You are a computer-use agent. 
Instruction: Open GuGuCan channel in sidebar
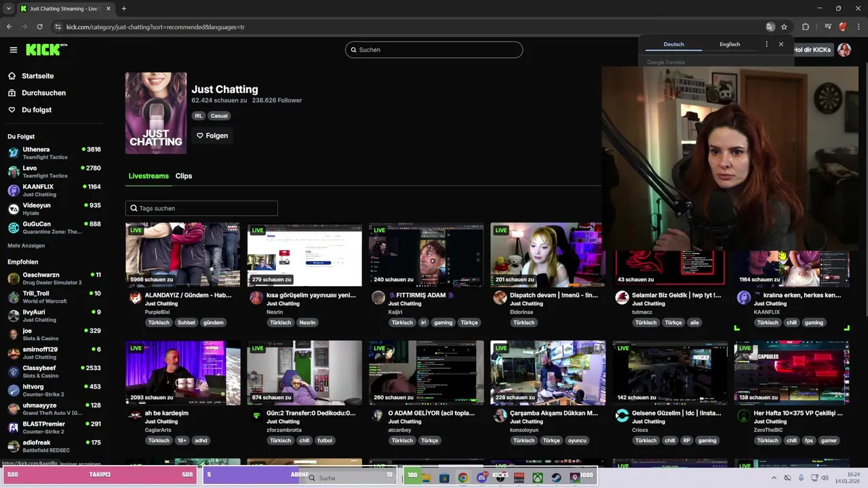coord(54,227)
